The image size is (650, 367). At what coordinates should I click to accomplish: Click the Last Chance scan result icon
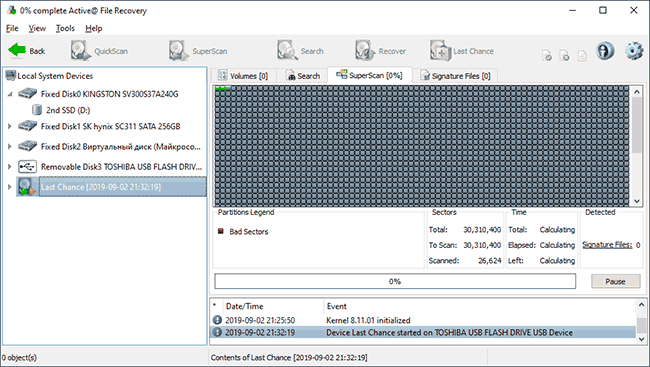click(x=27, y=187)
